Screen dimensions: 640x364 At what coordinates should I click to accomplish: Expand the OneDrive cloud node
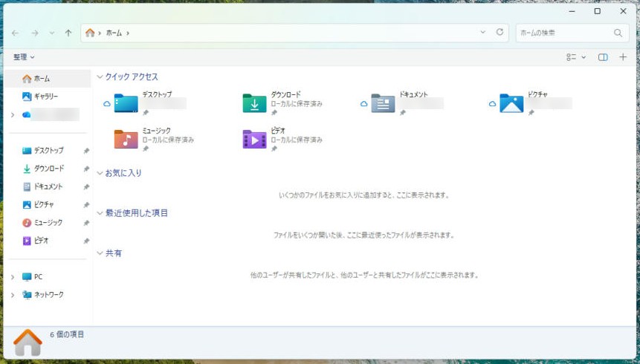point(13,115)
